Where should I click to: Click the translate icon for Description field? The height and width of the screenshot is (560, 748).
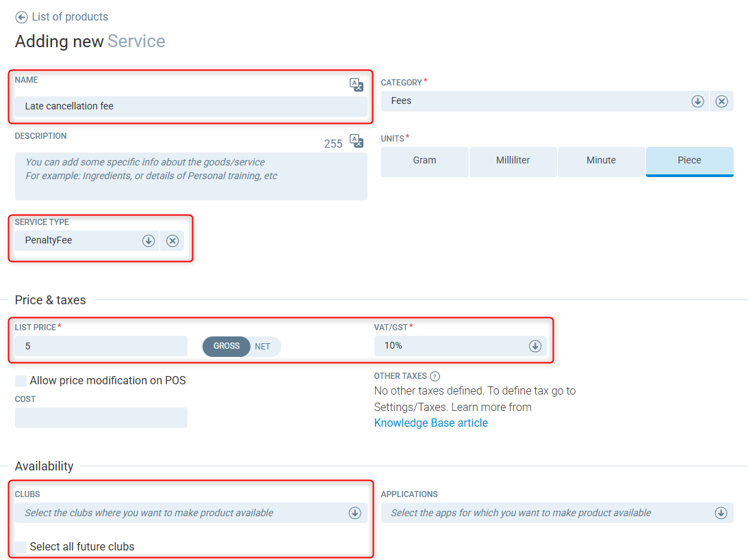(356, 141)
